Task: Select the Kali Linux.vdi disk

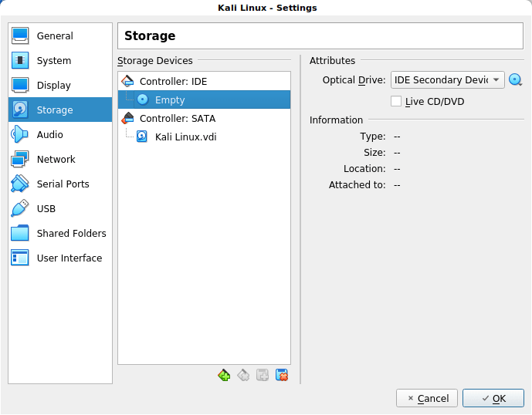Action: [205, 137]
